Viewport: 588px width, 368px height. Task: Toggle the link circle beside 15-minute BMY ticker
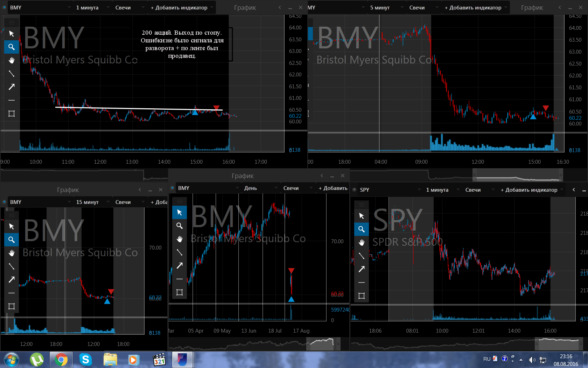coord(4,202)
